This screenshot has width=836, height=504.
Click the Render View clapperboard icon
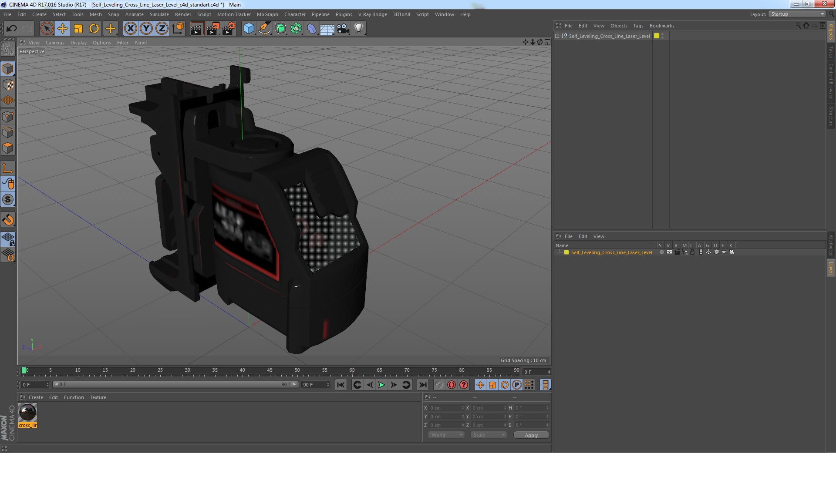197,29
